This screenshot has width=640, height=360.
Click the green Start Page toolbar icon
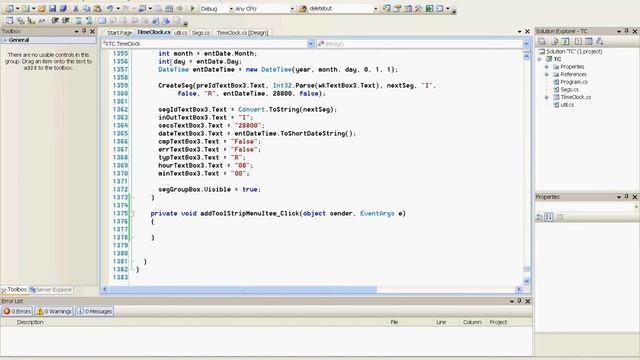coord(429,8)
